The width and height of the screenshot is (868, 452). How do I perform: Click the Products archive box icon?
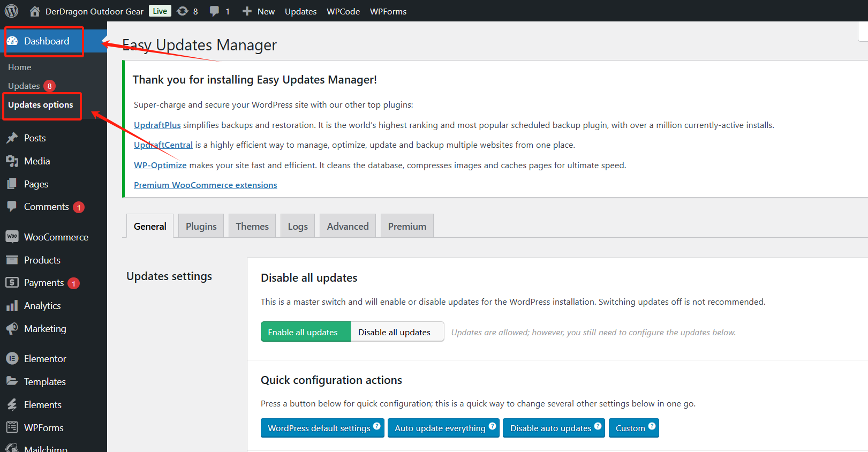[12, 260]
